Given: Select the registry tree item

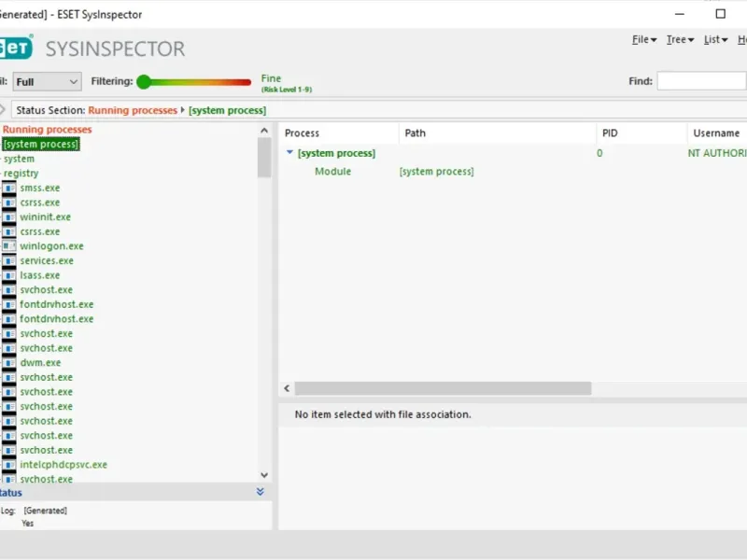Looking at the screenshot, I should [x=21, y=174].
